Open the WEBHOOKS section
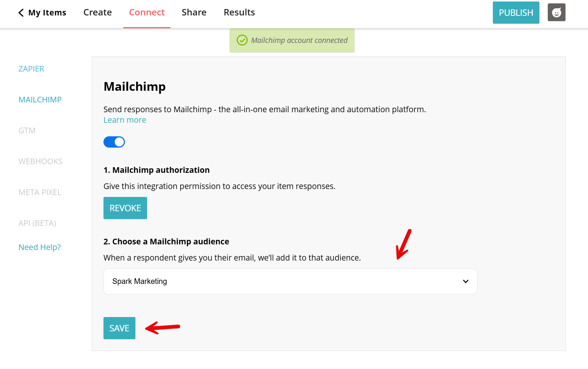This screenshot has width=588, height=369. (x=40, y=161)
